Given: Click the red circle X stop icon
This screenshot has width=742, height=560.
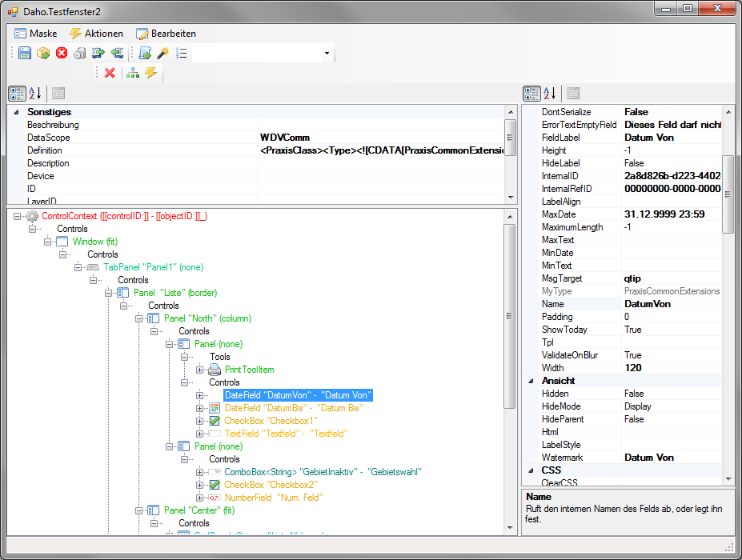Looking at the screenshot, I should (62, 54).
